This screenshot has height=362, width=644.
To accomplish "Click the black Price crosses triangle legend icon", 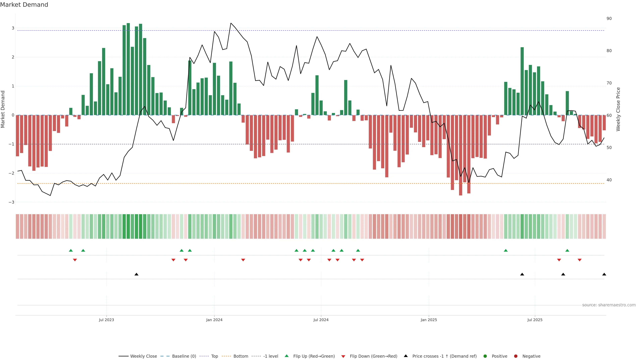I will (406, 356).
